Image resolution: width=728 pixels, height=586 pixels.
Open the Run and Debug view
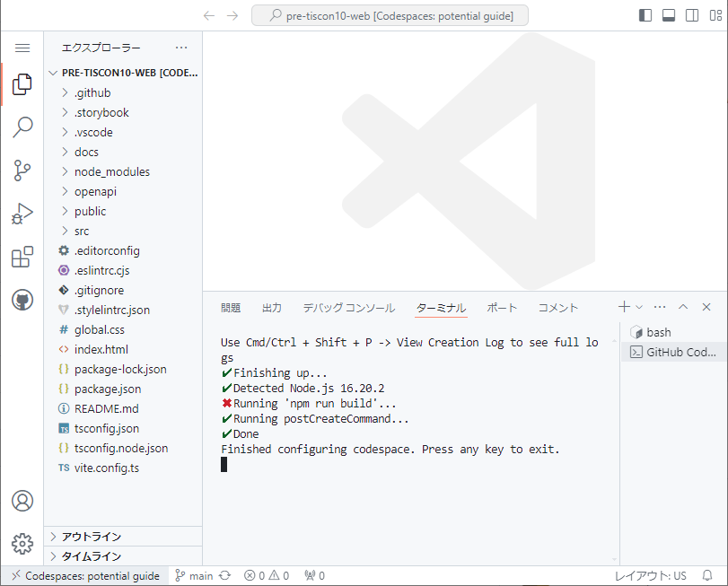tap(22, 214)
